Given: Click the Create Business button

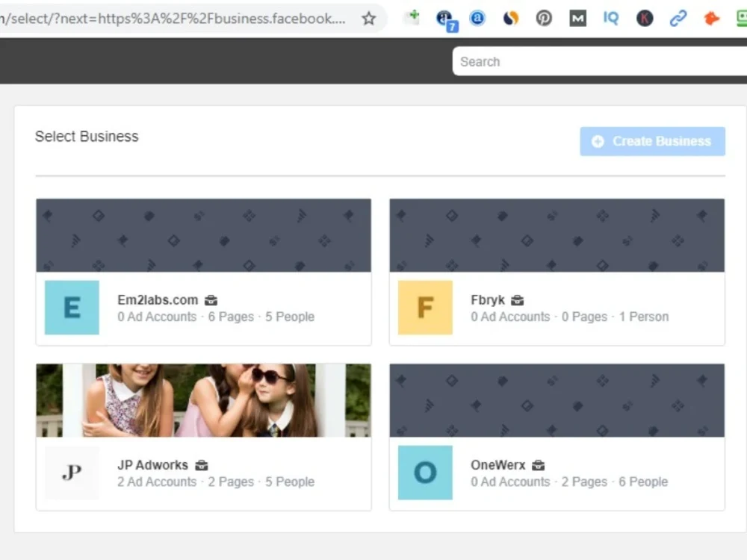Looking at the screenshot, I should pyautogui.click(x=652, y=141).
